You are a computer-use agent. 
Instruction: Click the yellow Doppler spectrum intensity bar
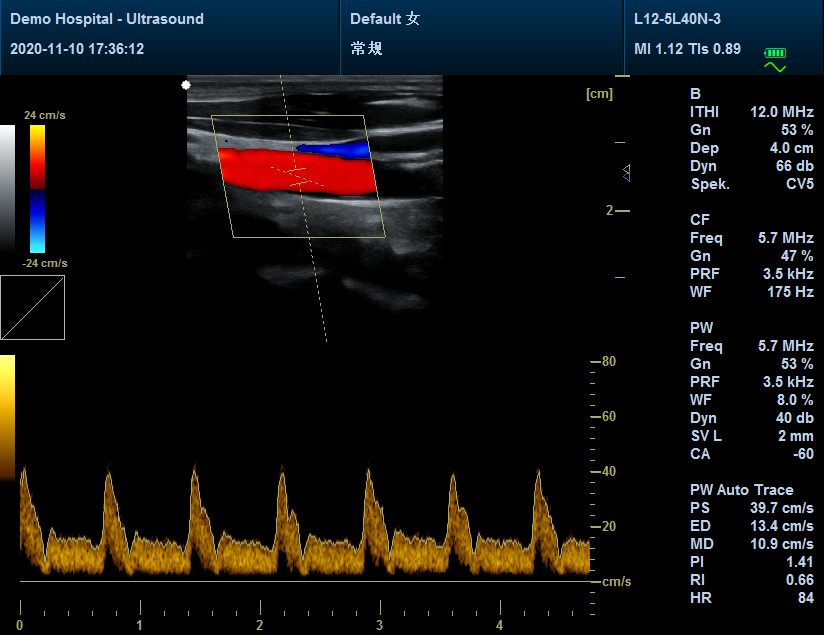tap(7, 416)
